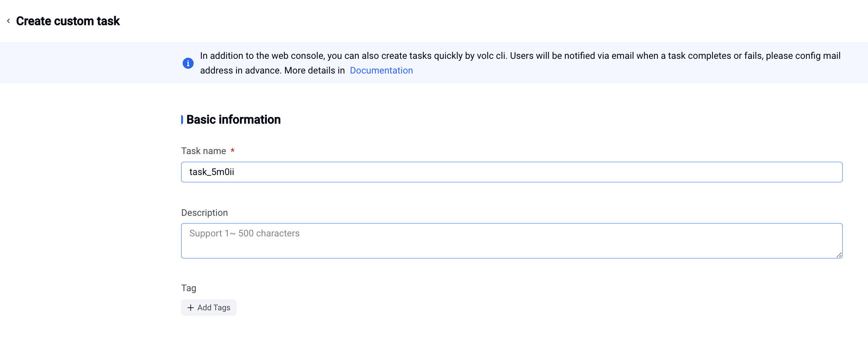
Task: Go back using the left chevron arrow
Action: [x=8, y=21]
